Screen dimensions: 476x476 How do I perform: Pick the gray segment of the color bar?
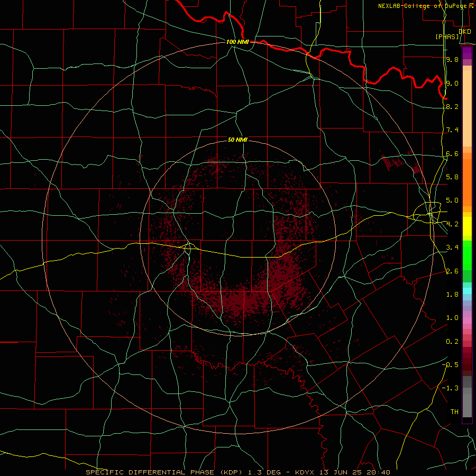(x=467, y=405)
